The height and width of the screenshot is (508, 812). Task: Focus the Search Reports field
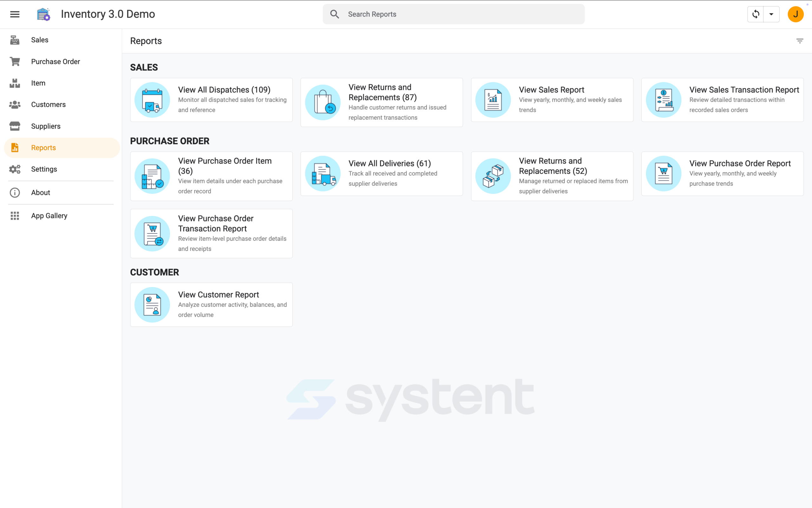[454, 14]
